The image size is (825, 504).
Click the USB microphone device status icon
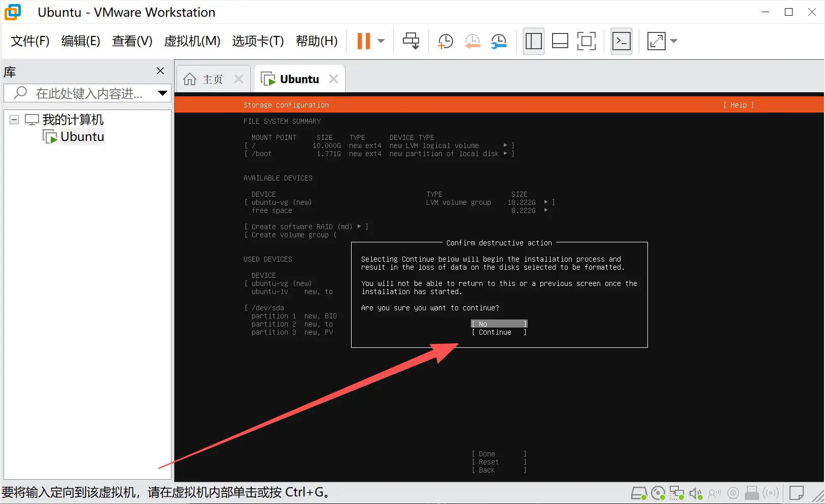(x=714, y=493)
